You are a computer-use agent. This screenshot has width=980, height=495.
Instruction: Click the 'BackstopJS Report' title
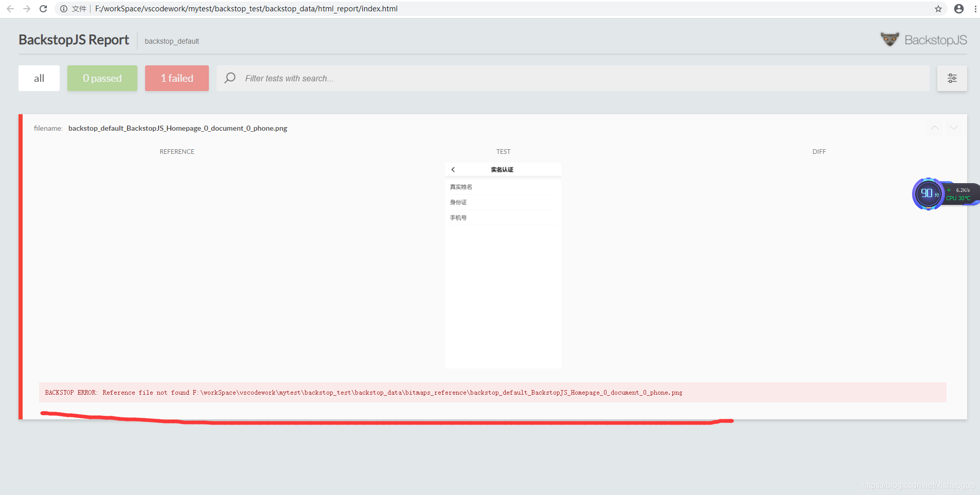pyautogui.click(x=74, y=40)
